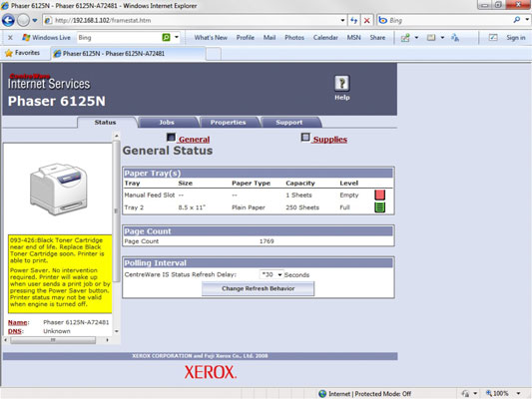This screenshot has width=532, height=399.
Task: Switch to the Properties tab
Action: [228, 122]
